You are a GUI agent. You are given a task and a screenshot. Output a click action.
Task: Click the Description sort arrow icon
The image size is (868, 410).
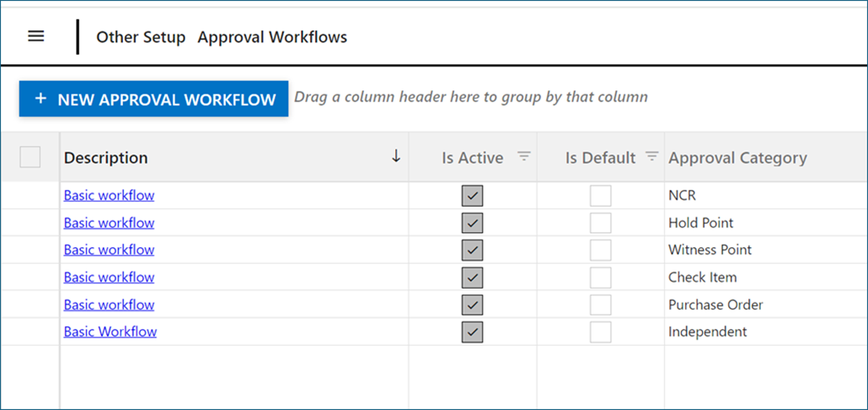point(396,156)
